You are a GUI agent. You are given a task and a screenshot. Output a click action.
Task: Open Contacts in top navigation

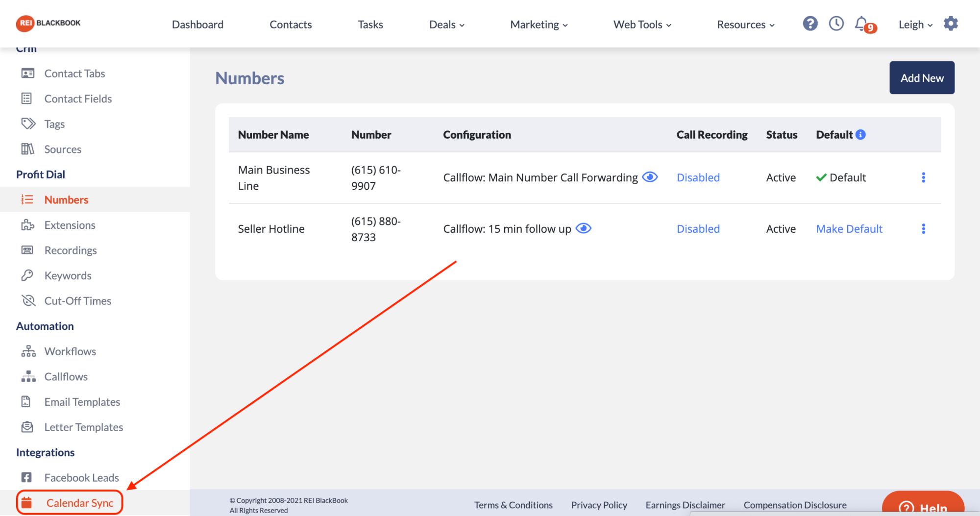[x=291, y=25]
